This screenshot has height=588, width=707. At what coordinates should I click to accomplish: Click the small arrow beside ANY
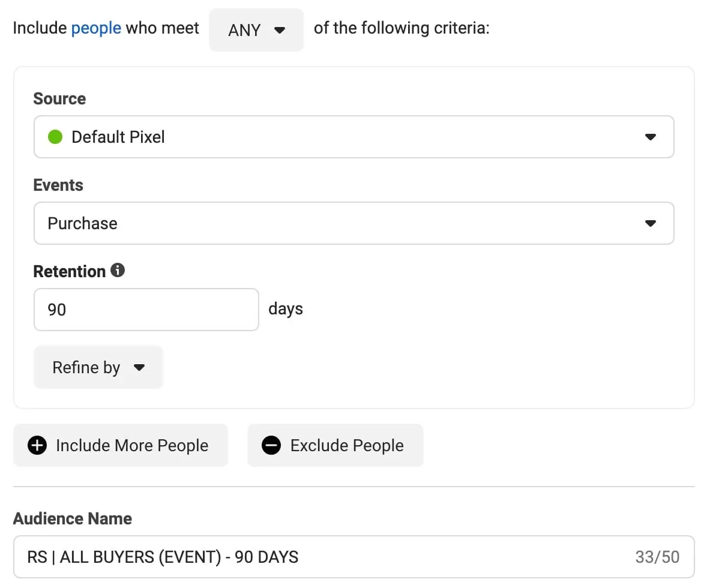[x=279, y=30]
